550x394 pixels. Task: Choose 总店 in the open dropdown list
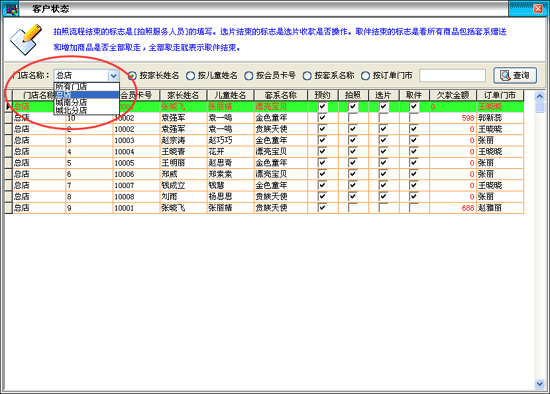point(87,94)
